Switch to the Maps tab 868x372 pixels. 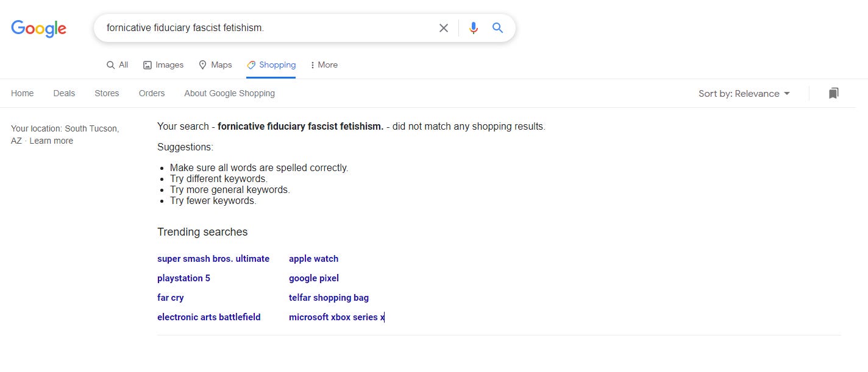point(215,65)
